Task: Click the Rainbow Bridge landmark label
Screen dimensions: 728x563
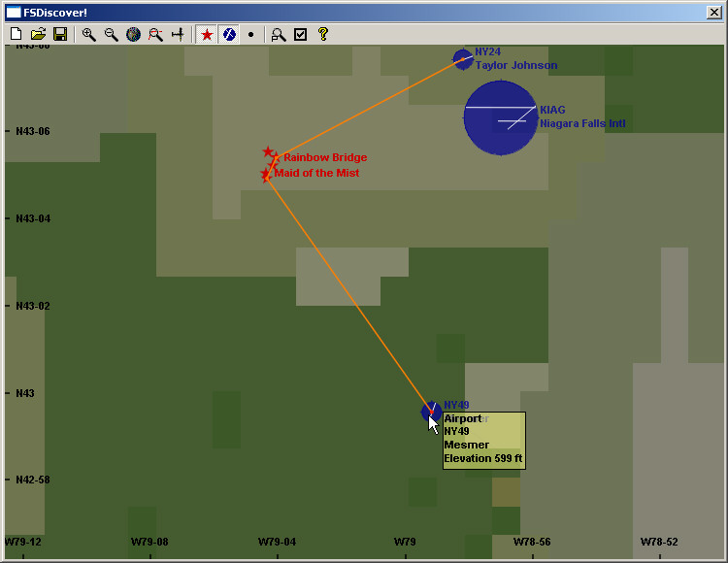Action: pyautogui.click(x=325, y=157)
